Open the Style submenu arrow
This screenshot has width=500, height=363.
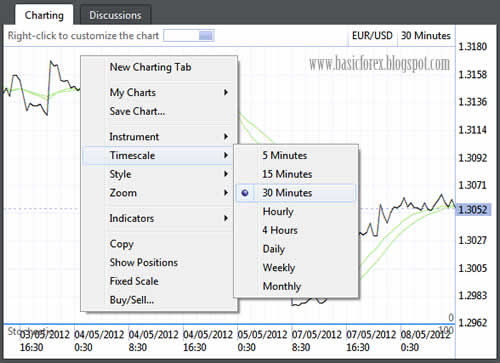click(x=226, y=174)
